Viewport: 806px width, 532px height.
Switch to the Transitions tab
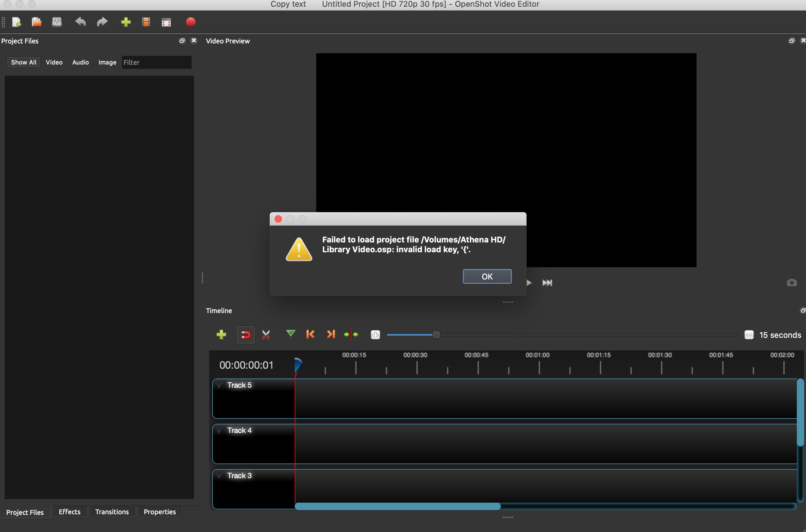[x=112, y=512]
